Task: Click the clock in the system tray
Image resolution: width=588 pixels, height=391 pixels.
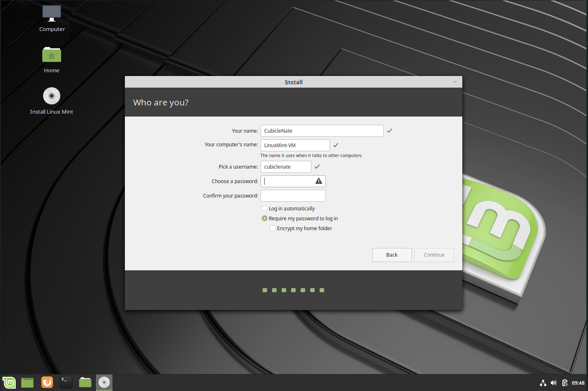Action: [x=578, y=382]
